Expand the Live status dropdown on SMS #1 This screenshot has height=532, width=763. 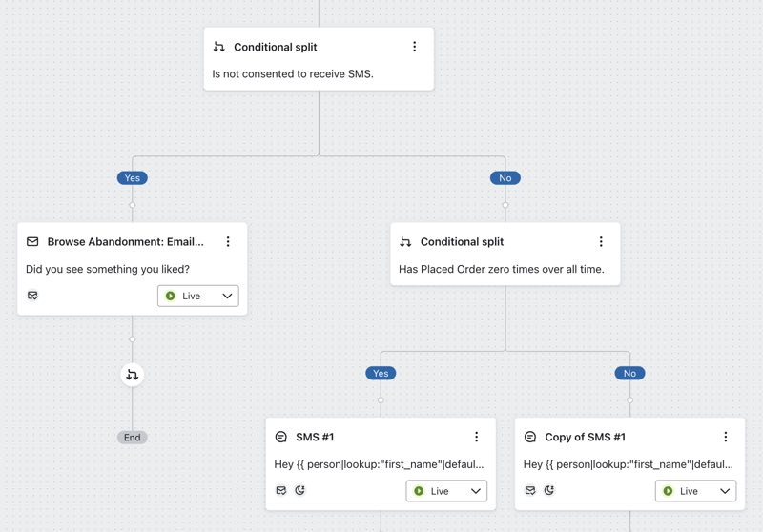446,491
